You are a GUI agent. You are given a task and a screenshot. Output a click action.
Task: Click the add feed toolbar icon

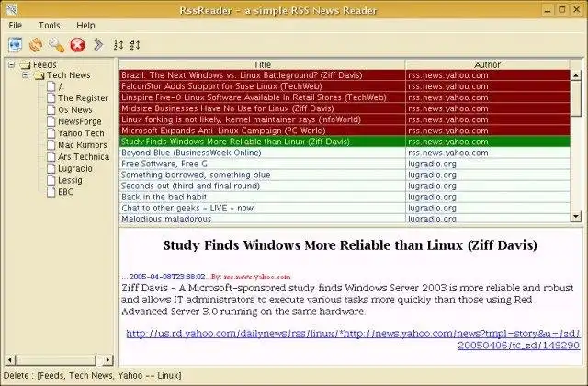click(x=16, y=45)
